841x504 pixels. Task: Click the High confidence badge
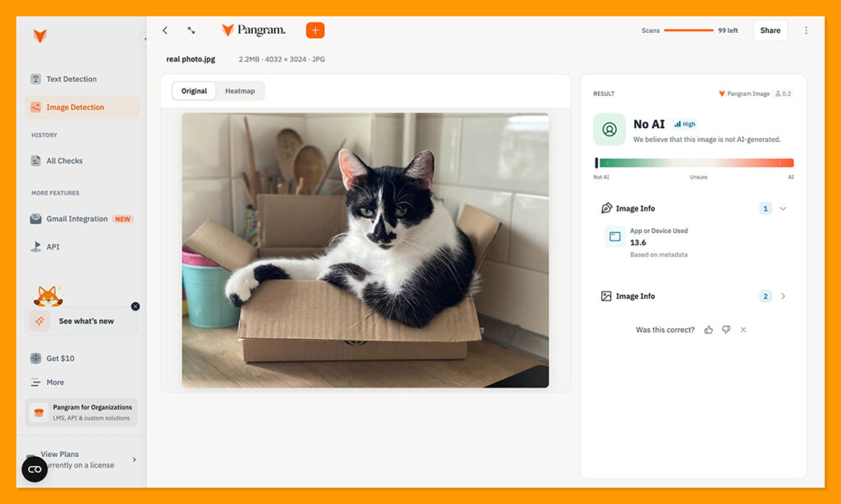[685, 125]
